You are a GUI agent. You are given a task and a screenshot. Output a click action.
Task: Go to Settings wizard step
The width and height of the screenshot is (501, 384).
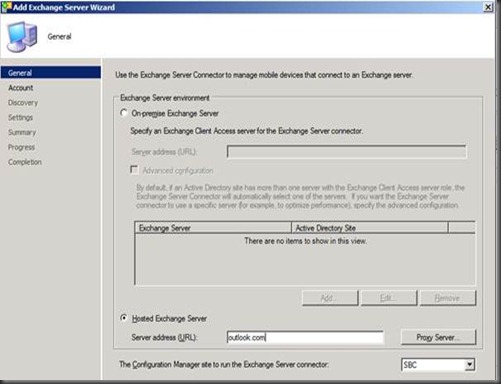pos(20,117)
